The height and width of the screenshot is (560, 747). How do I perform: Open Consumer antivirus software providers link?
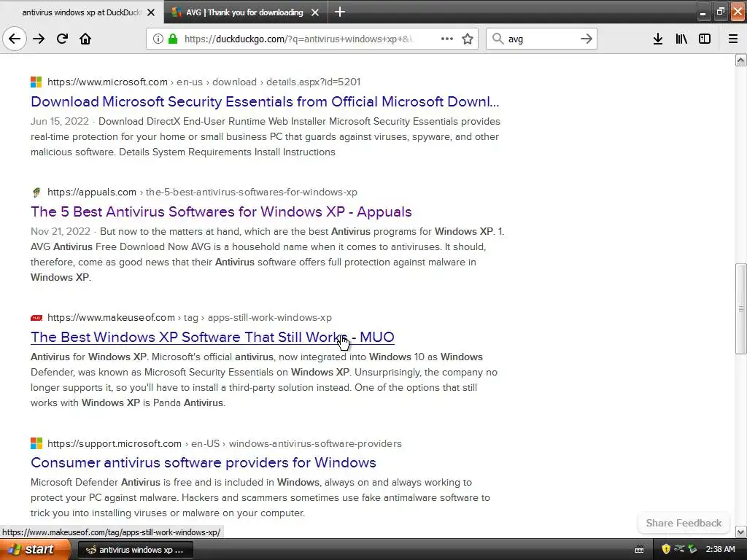(x=204, y=462)
